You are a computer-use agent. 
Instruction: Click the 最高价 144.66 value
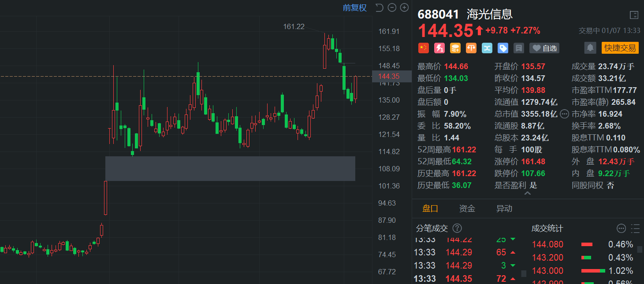pos(456,66)
